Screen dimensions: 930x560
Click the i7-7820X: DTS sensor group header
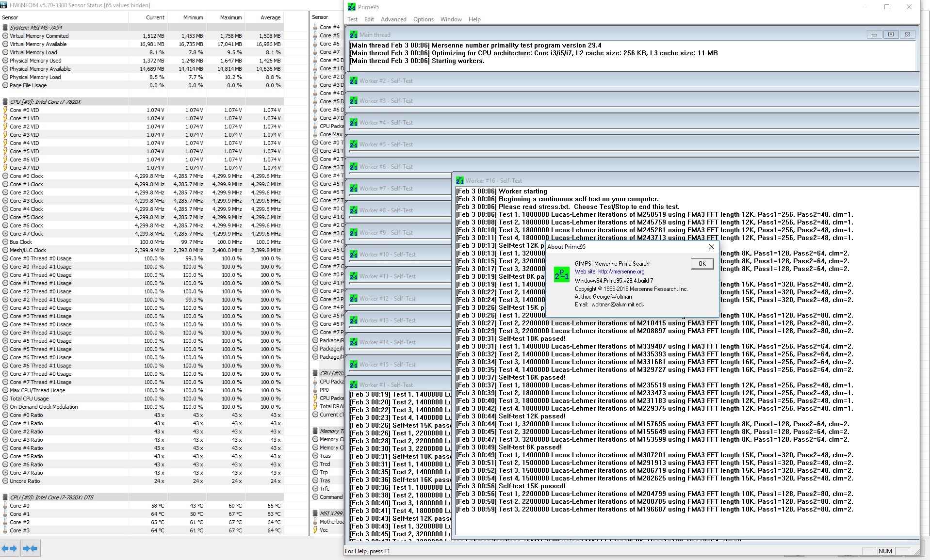[x=142, y=497]
